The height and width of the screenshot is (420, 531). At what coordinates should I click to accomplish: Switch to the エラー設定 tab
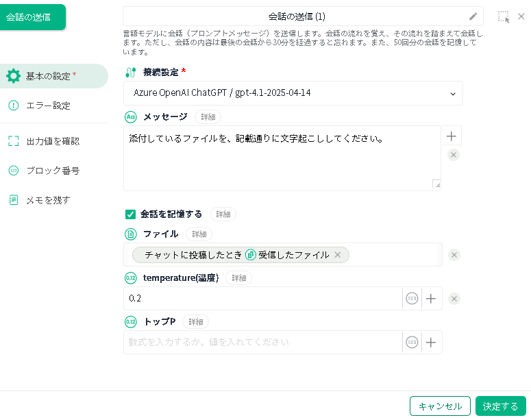coord(47,106)
